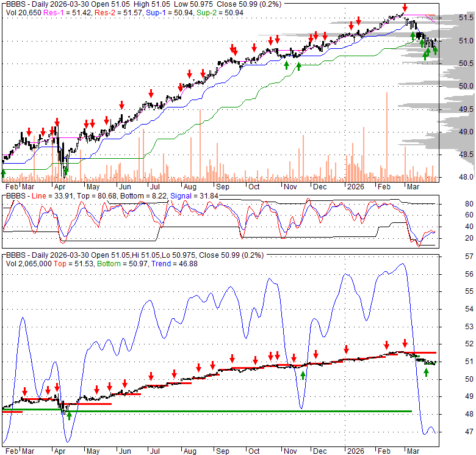Click the Sep label on bottom chart time axis

point(223,451)
